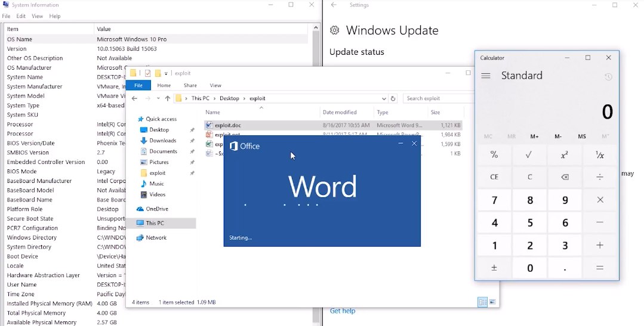Screen dimensions: 644x326
Task: Open the Help menu in System Information
Action: click(x=55, y=16)
